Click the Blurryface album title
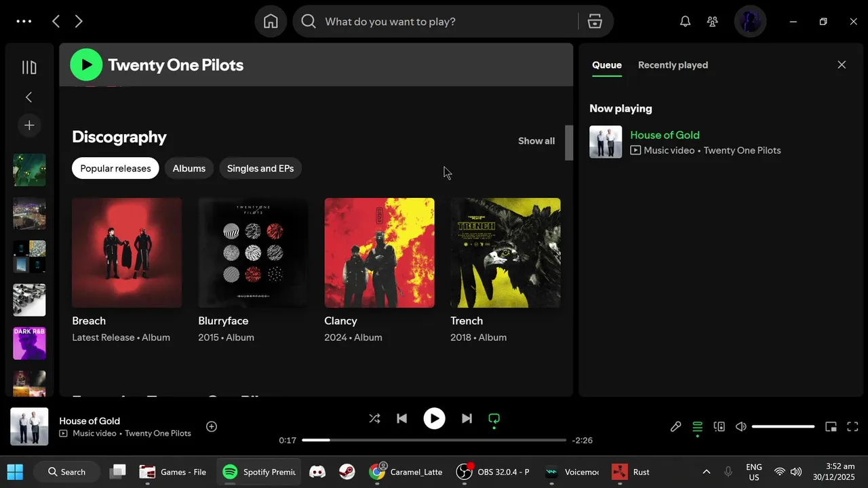This screenshot has height=488, width=868. click(x=223, y=321)
